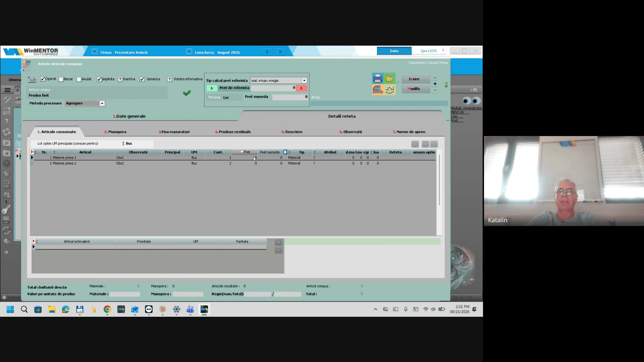Click the red arrow next to Pret de referinta
The width and height of the screenshot is (644, 362).
[302, 88]
